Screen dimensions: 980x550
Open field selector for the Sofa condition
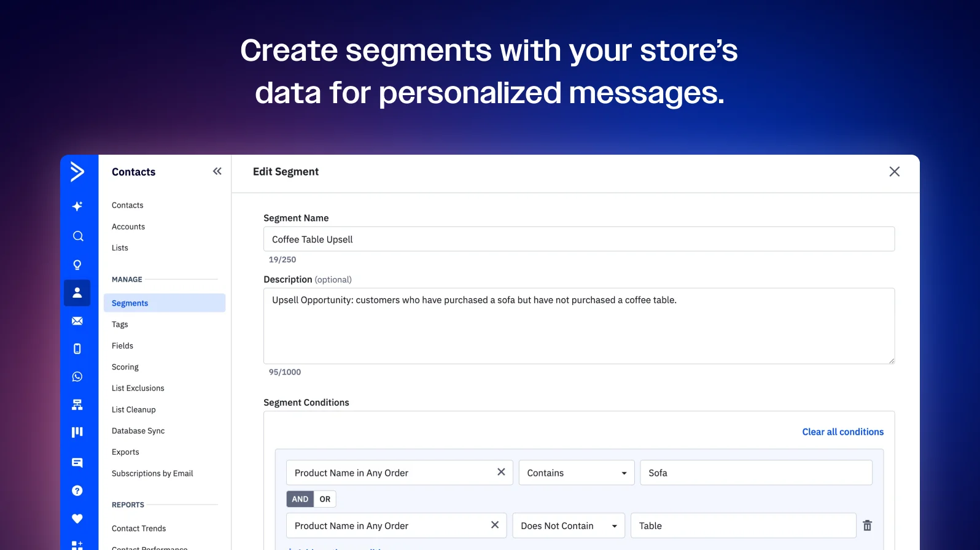pos(399,473)
